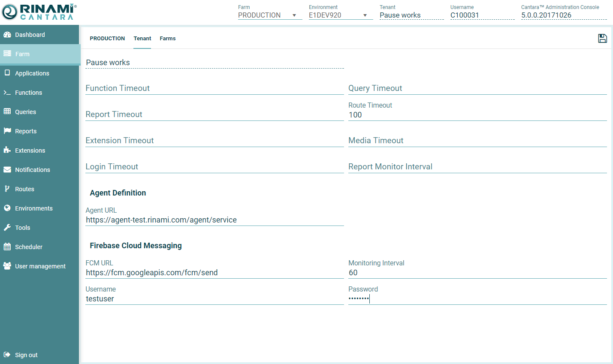Click the Tools wrench icon

7,227
